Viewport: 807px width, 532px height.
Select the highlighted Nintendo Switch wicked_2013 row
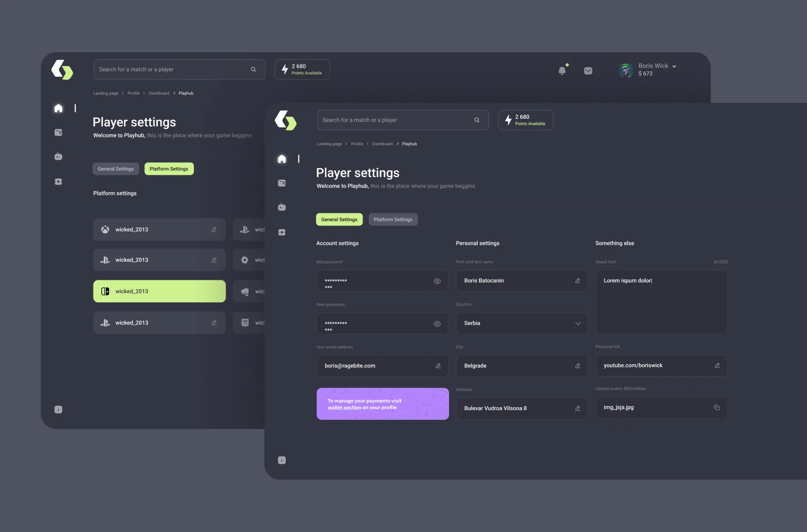pyautogui.click(x=160, y=291)
